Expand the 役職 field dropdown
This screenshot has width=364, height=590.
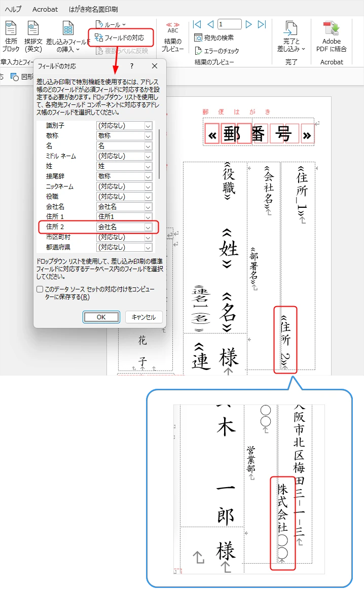point(148,197)
